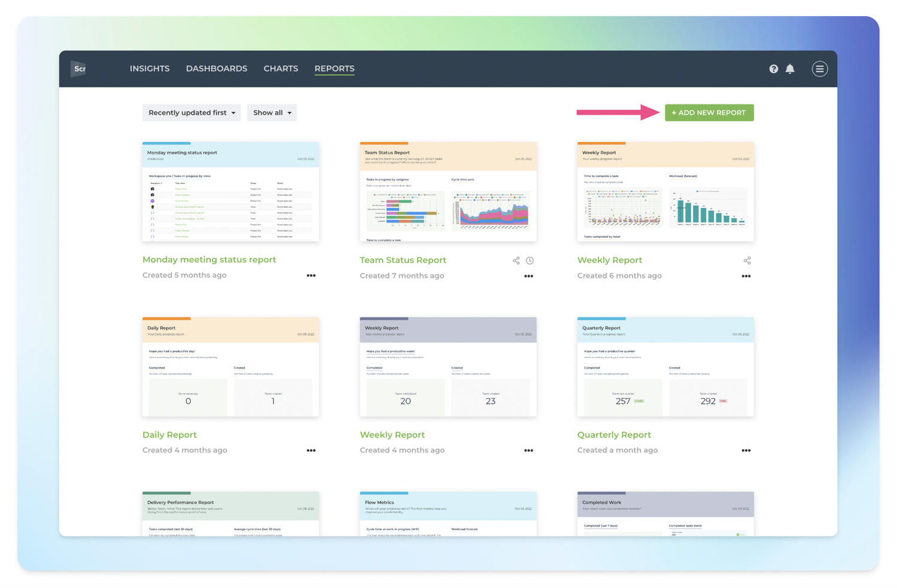
Task: Open the notifications bell icon
Action: 790,69
